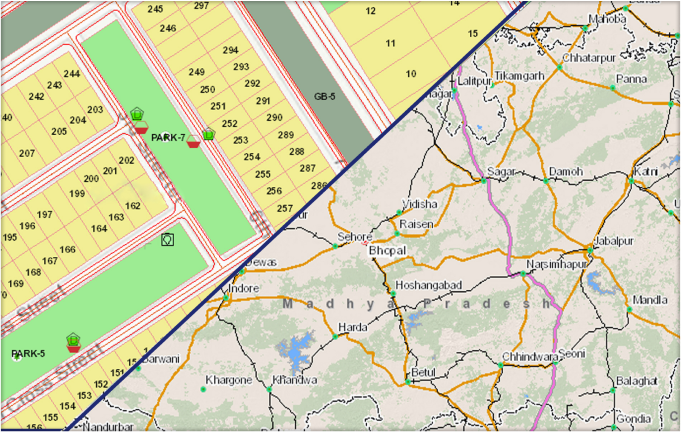
Task: Click the Damoh city dot
Action: click(x=548, y=182)
